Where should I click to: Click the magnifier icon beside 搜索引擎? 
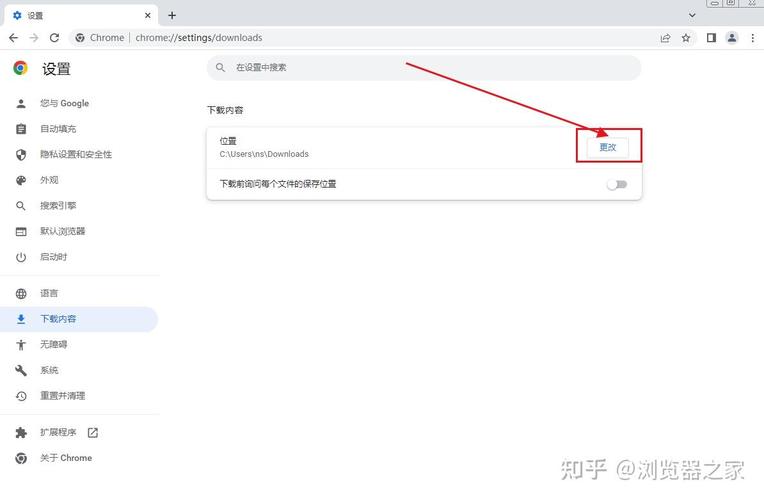pyautogui.click(x=21, y=206)
